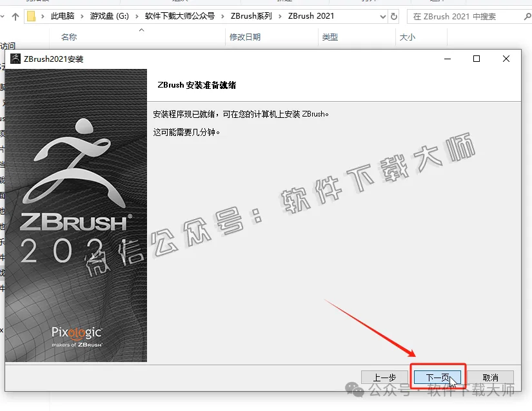Click the WeChat icon in the watermark footer
Image resolution: width=532 pixels, height=411 pixels.
tap(354, 390)
